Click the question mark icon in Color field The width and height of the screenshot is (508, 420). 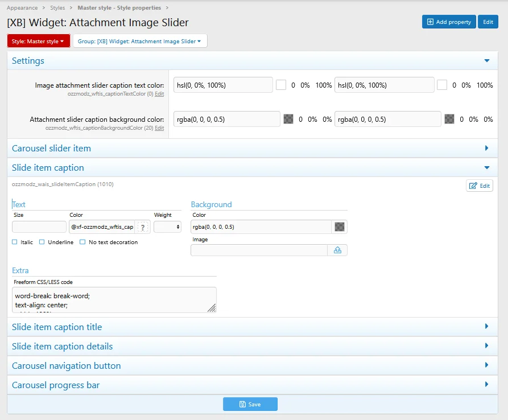pyautogui.click(x=143, y=227)
